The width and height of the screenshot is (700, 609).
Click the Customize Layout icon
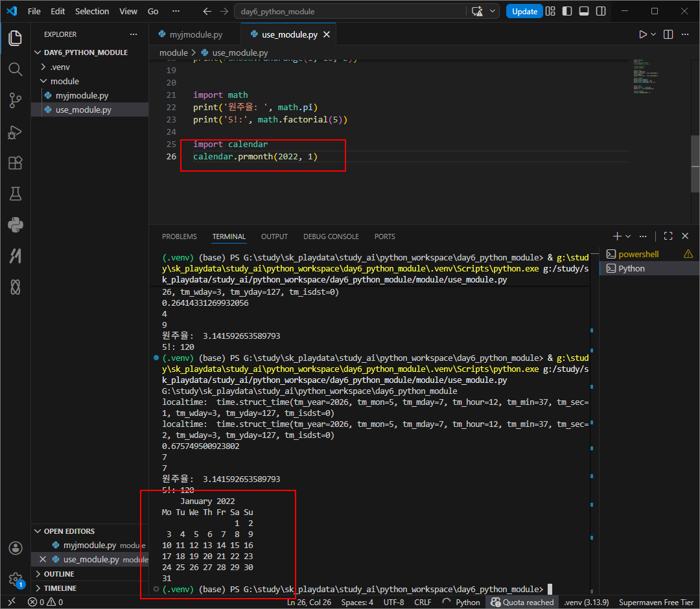[x=550, y=11]
